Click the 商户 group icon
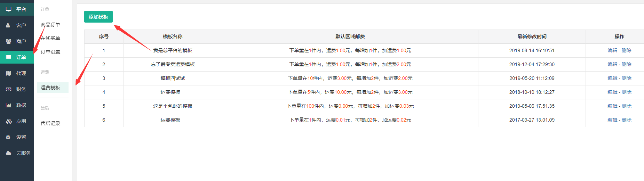The width and height of the screenshot is (644, 181). pos(9,41)
